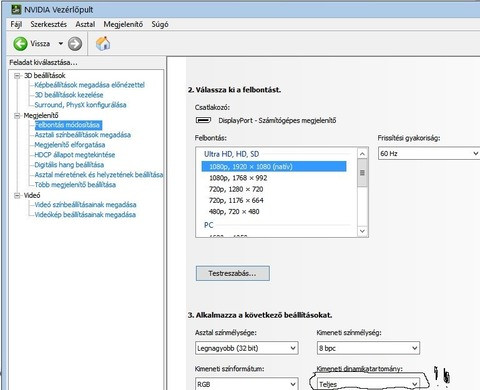The image size is (480, 390).
Task: Click the NVIDIA logo in title bar
Action: point(16,9)
